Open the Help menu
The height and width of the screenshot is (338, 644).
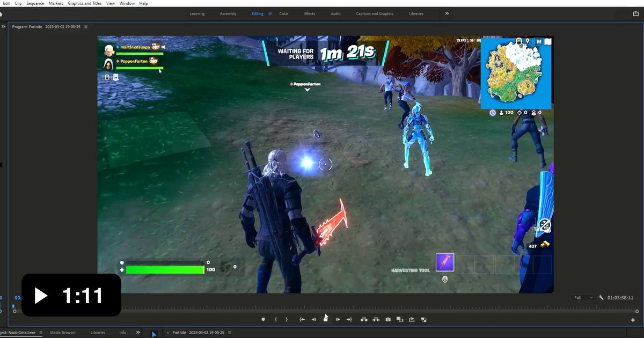143,3
